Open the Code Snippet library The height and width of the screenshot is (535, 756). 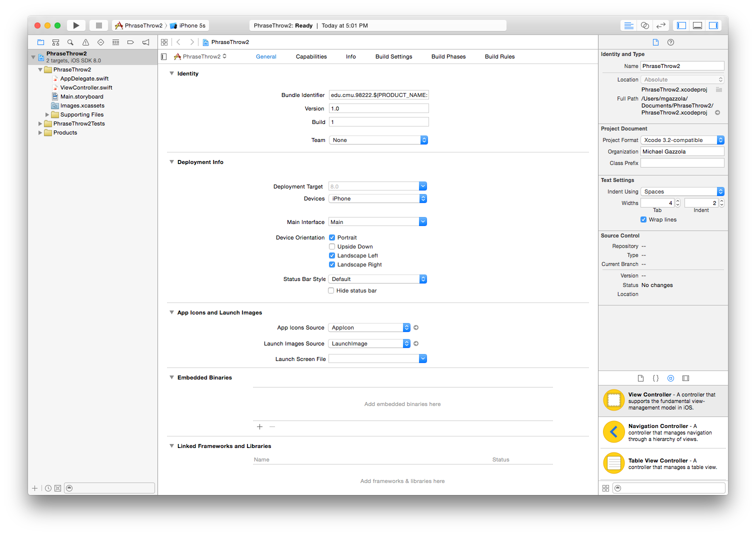[655, 378]
